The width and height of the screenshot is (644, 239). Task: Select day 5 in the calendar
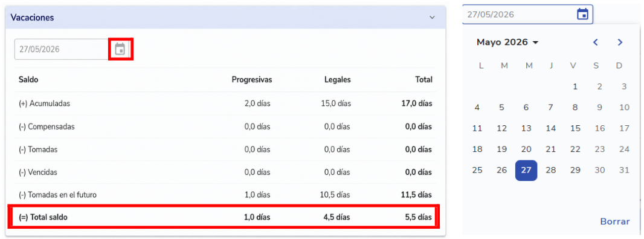click(501, 107)
